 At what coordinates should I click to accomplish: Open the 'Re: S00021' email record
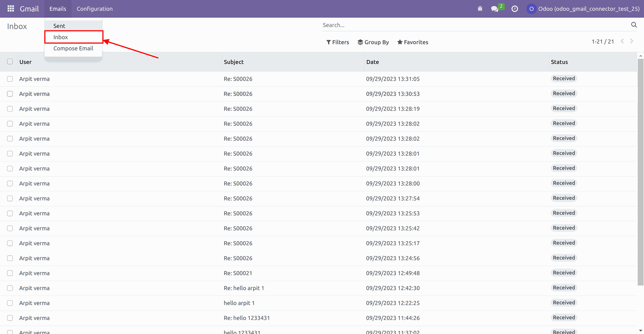tap(238, 273)
